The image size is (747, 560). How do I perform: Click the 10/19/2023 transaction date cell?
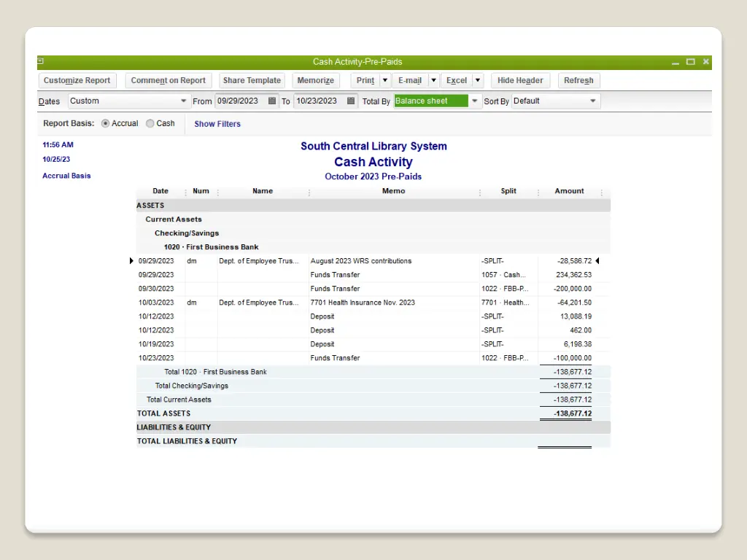[x=156, y=344]
